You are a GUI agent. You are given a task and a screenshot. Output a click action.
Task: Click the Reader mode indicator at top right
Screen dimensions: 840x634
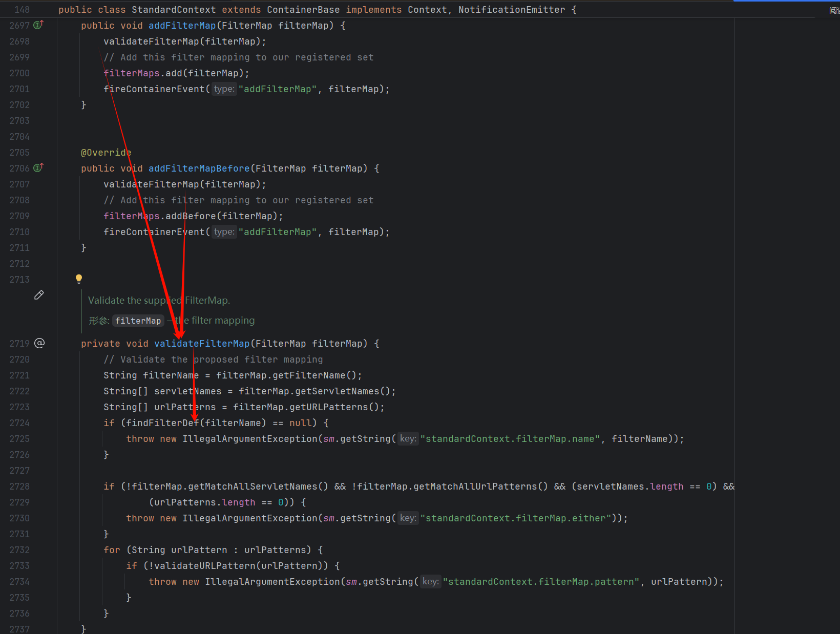(834, 10)
